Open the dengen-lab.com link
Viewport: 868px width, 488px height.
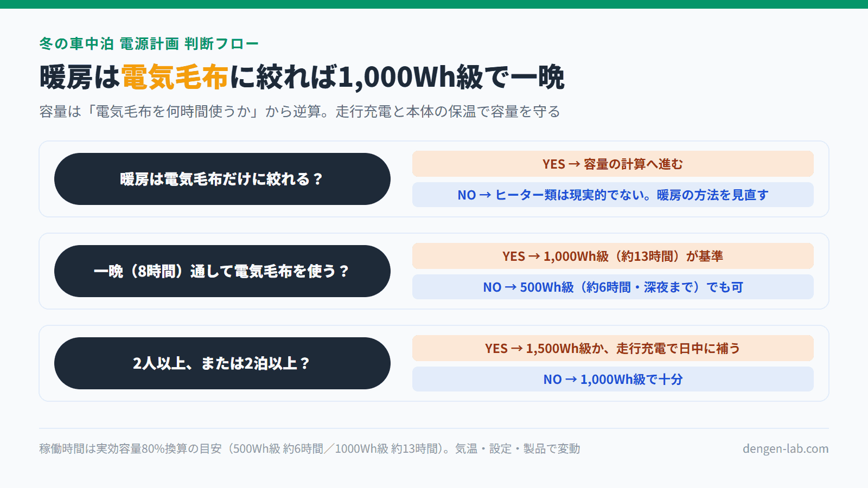(x=786, y=448)
